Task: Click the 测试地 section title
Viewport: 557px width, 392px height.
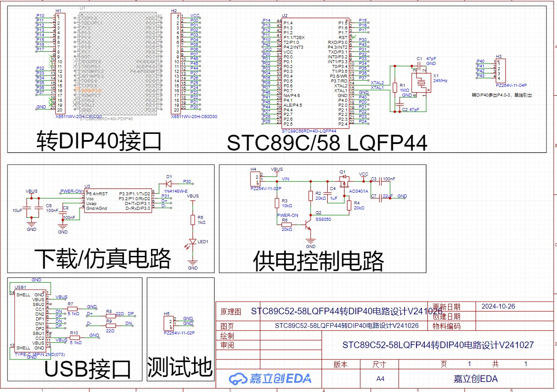Action: (180, 367)
